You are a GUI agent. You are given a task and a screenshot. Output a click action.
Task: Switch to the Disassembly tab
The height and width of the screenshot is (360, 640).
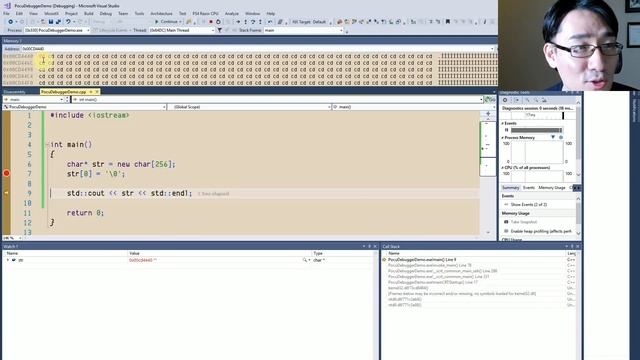click(14, 92)
